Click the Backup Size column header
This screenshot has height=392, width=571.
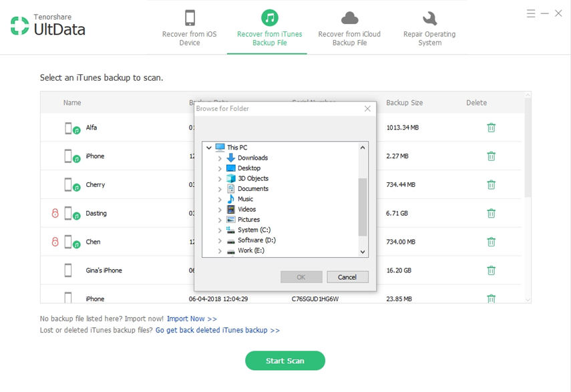(x=405, y=103)
